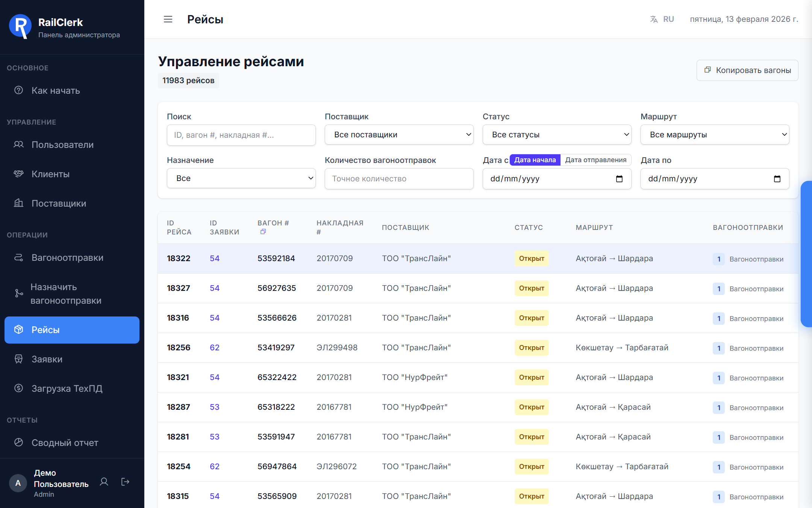Go to Сводный отчет sidebar item
The width and height of the screenshot is (812, 508).
[65, 443]
